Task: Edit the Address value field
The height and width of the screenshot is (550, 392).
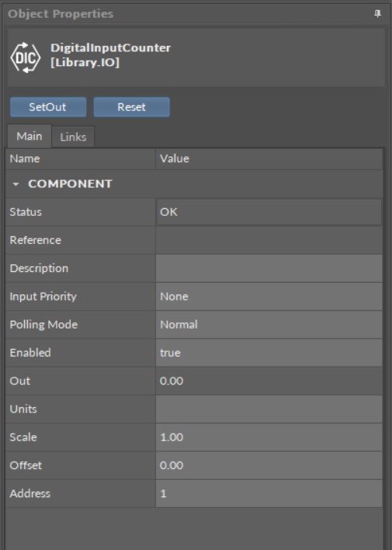Action: [269, 493]
